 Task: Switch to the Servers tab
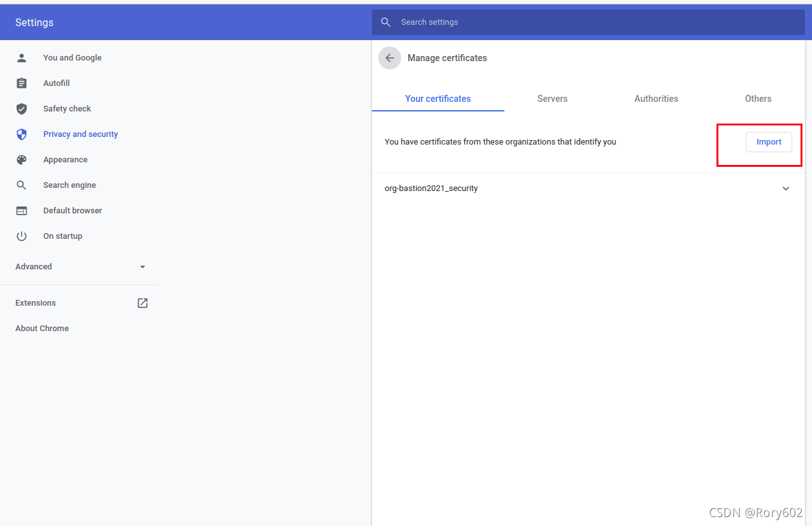point(552,99)
